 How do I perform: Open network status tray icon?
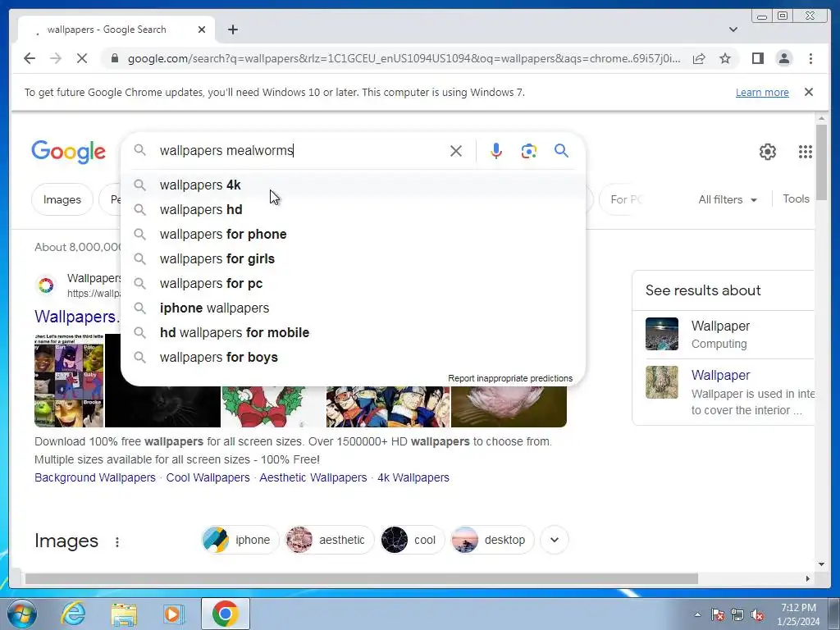737,614
